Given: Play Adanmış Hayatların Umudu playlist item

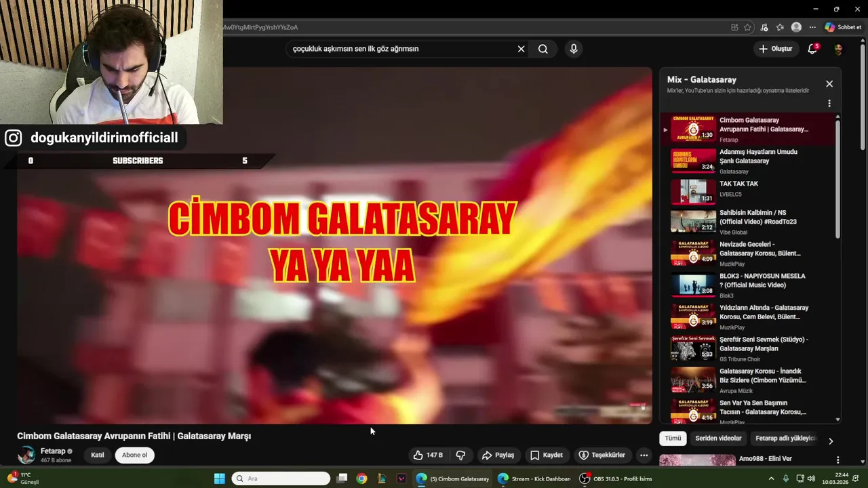Looking at the screenshot, I should click(747, 161).
